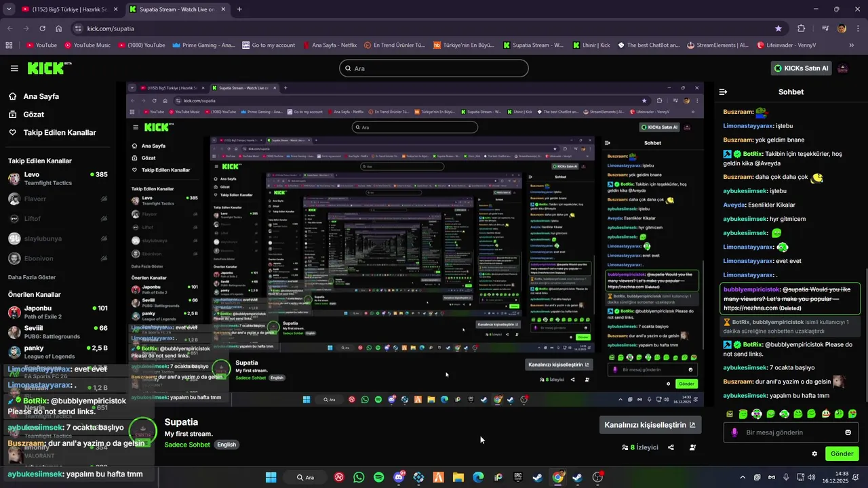Click username Aveyda in chat
Image resolution: width=868 pixels, height=488 pixels.
[x=734, y=205]
